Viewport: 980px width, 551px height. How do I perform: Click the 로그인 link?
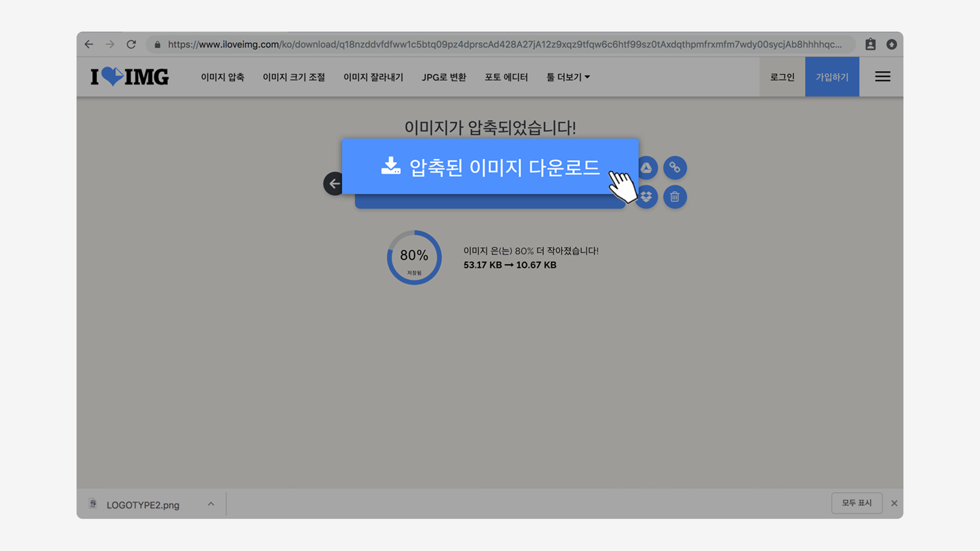(782, 77)
